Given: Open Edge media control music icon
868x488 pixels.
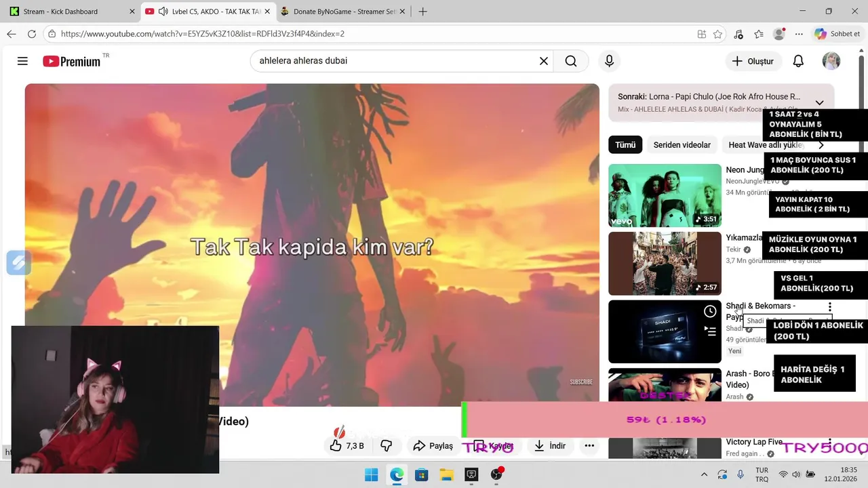Looking at the screenshot, I should click(738, 34).
